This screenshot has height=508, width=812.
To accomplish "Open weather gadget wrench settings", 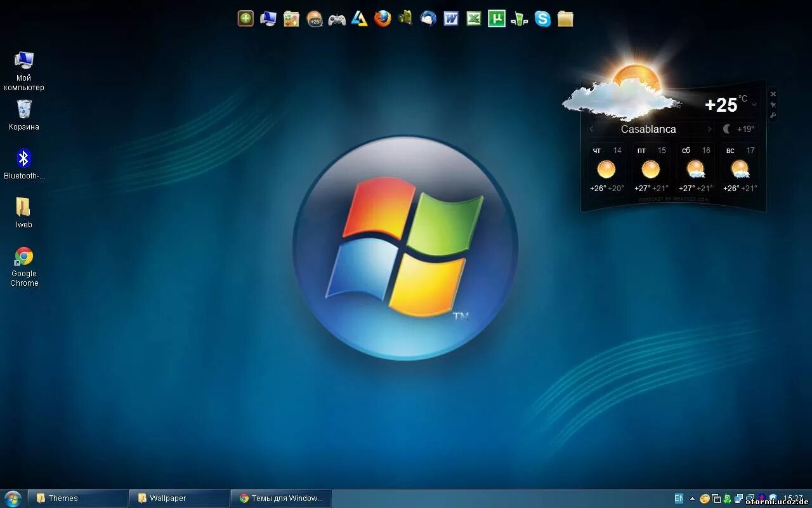I will pos(773,115).
